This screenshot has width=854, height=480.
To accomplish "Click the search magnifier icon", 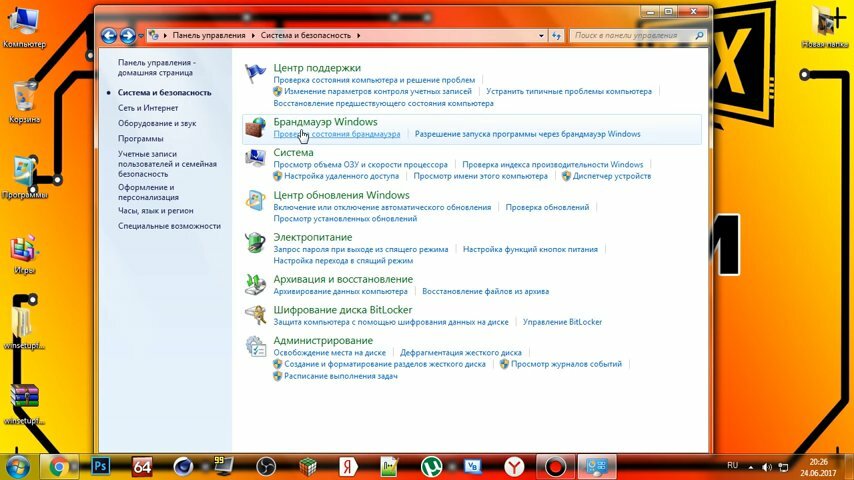I will click(x=699, y=35).
